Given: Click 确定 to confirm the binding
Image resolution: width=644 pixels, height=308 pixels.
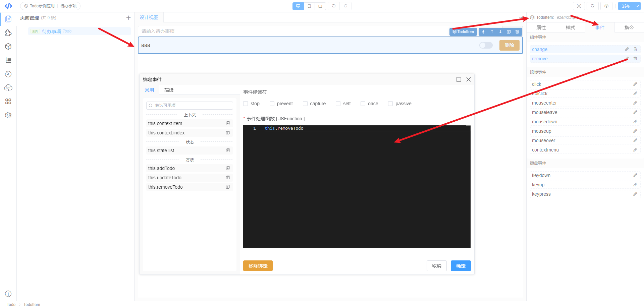Looking at the screenshot, I should tap(461, 266).
